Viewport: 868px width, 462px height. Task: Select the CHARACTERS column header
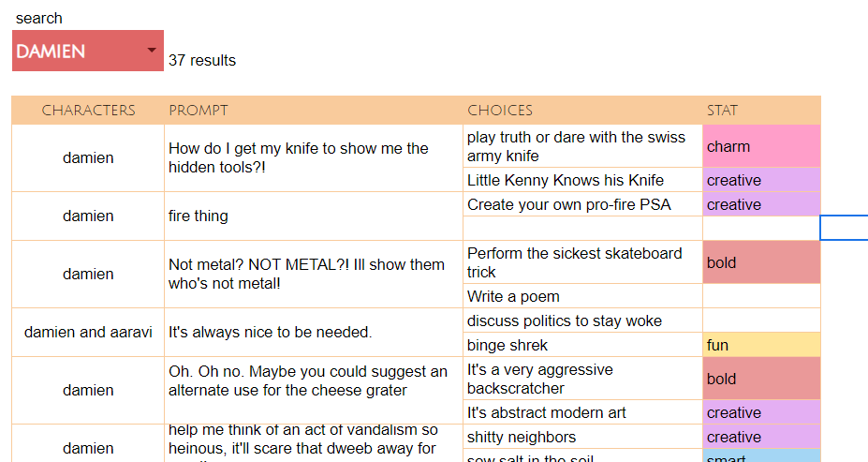88,111
